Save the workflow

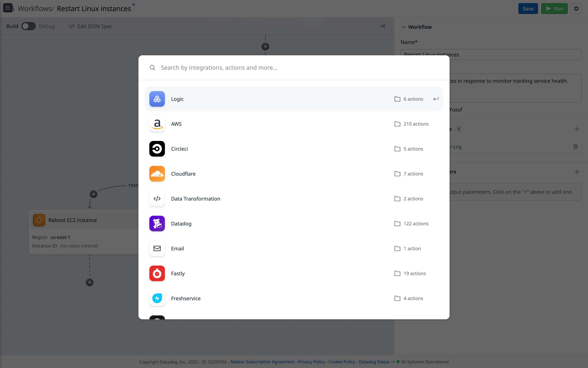pyautogui.click(x=528, y=9)
